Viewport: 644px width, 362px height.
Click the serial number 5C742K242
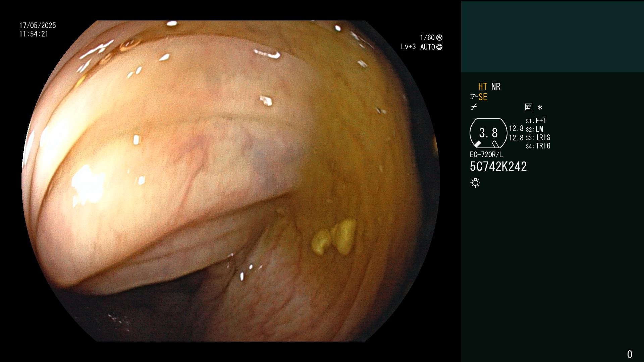(498, 167)
